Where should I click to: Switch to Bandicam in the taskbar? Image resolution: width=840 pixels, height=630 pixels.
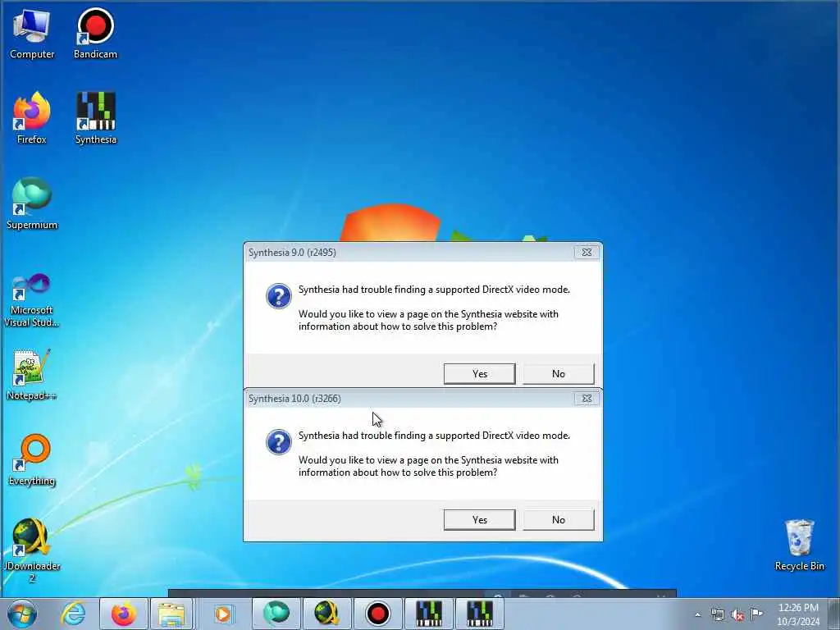(377, 614)
